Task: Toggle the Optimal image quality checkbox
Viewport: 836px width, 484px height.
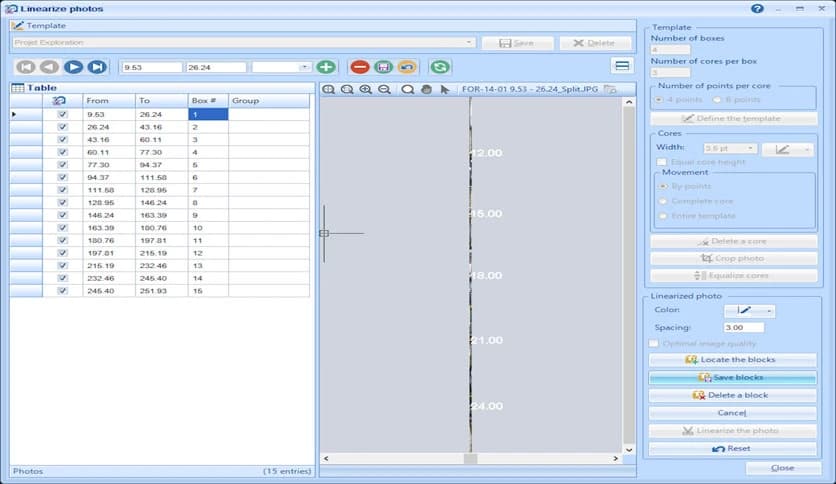Action: [654, 343]
